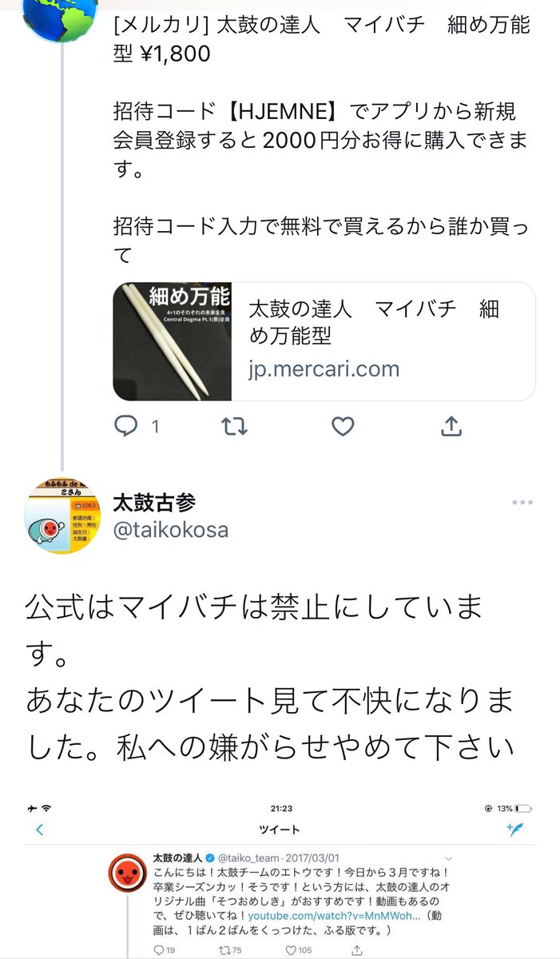Tap the retweet arrows icon
560x959 pixels.
click(x=234, y=427)
